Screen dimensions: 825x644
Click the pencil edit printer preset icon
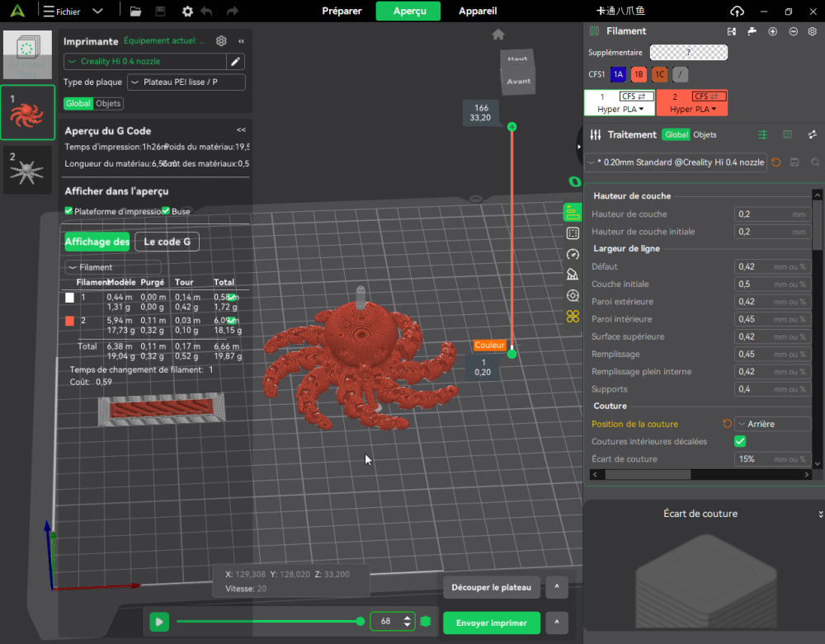coord(236,62)
